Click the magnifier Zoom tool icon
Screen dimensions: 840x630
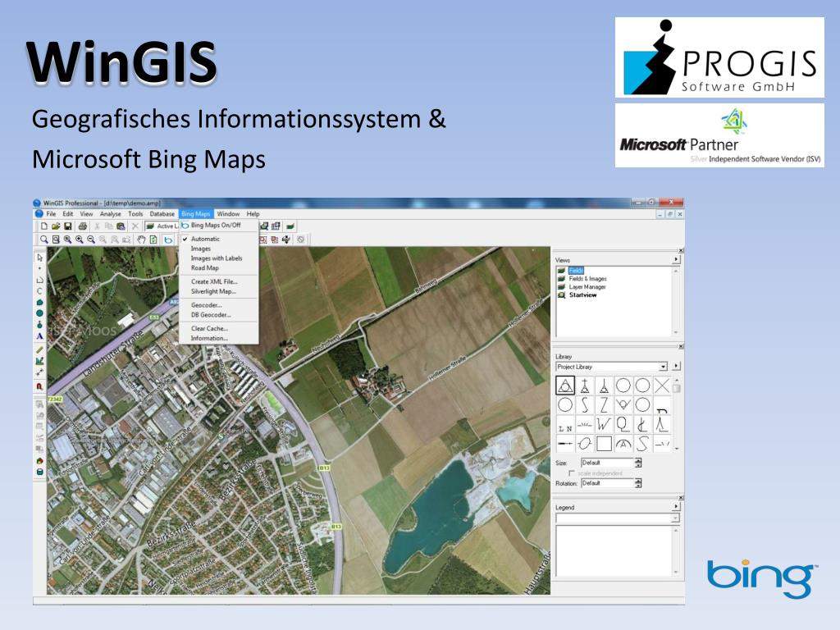[44, 240]
